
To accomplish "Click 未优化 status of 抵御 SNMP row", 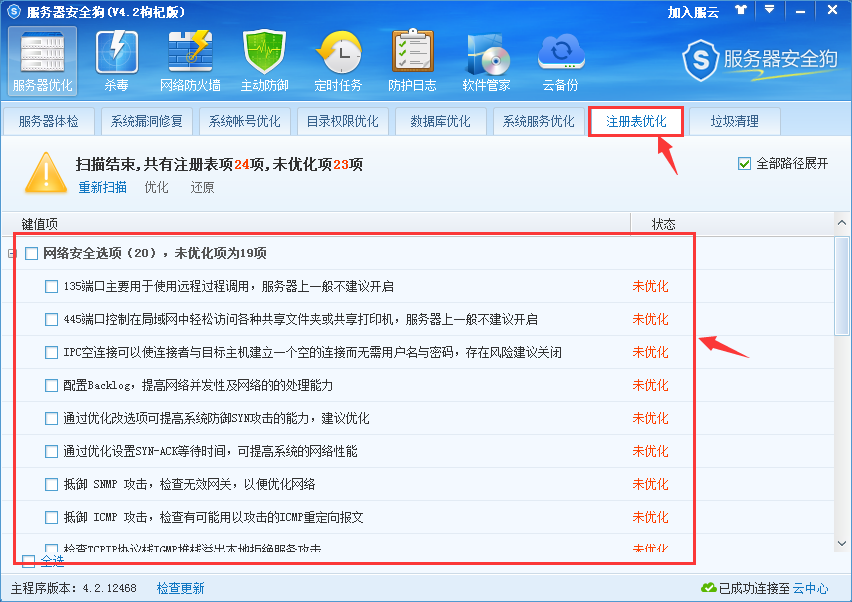I will [x=650, y=485].
